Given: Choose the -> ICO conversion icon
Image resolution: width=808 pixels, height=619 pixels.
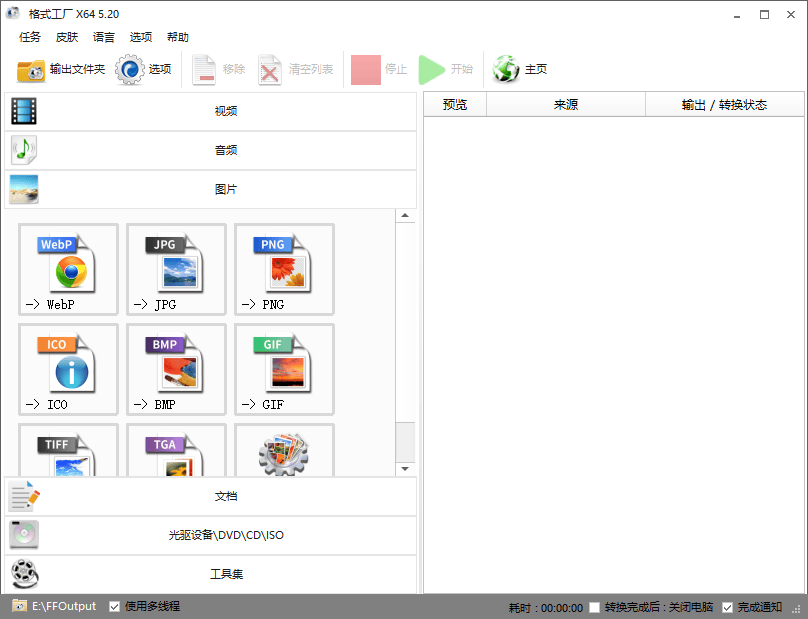Looking at the screenshot, I should pos(69,370).
